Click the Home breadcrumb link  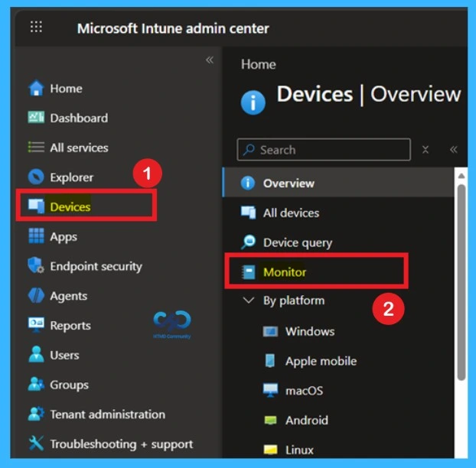[259, 64]
